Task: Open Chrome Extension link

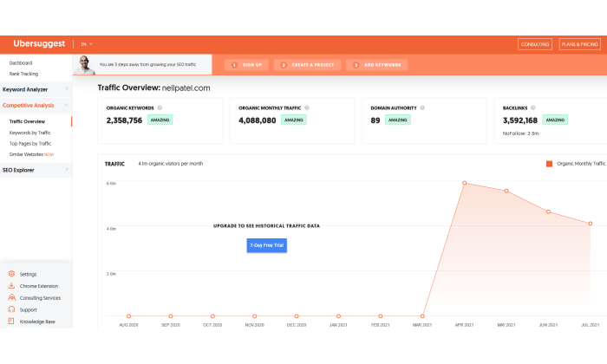Action: (39, 286)
